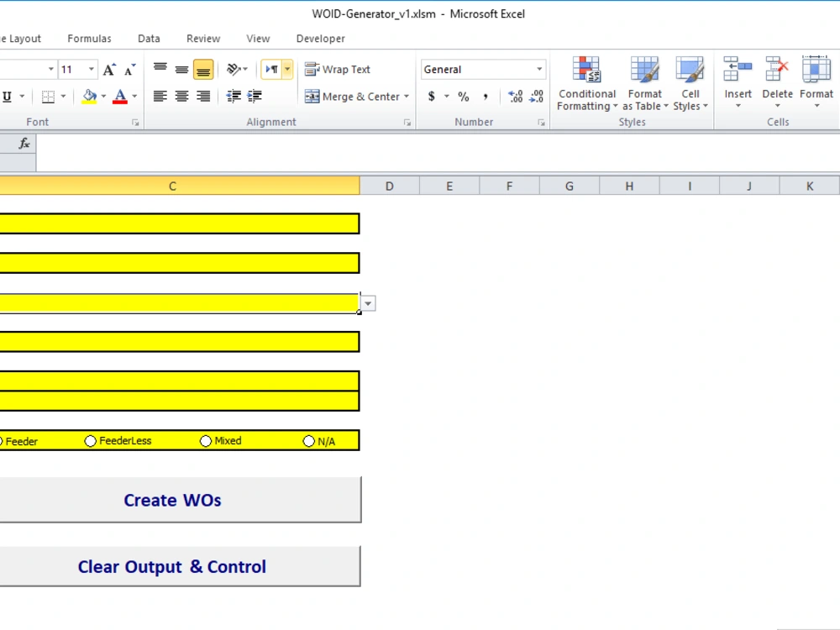The image size is (840, 630).
Task: Open the Review ribbon tab
Action: (x=203, y=39)
